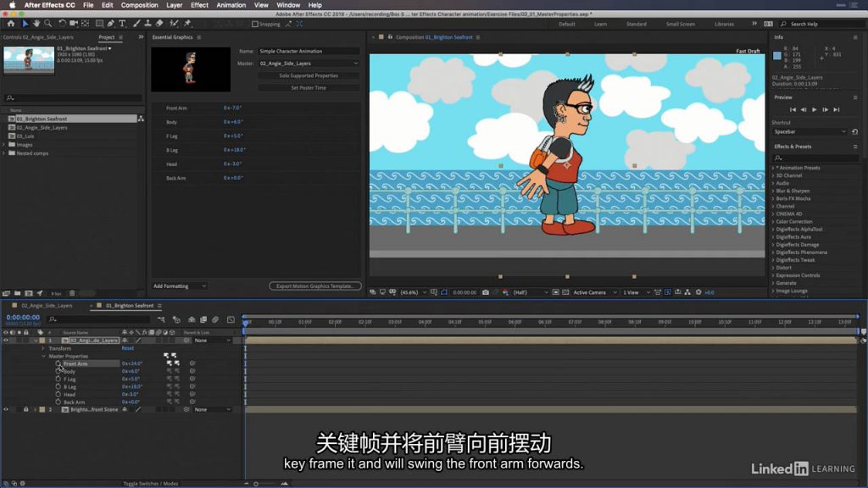This screenshot has width=868, height=488.
Task: Click Export Motion Graphics Template button
Action: tap(315, 286)
